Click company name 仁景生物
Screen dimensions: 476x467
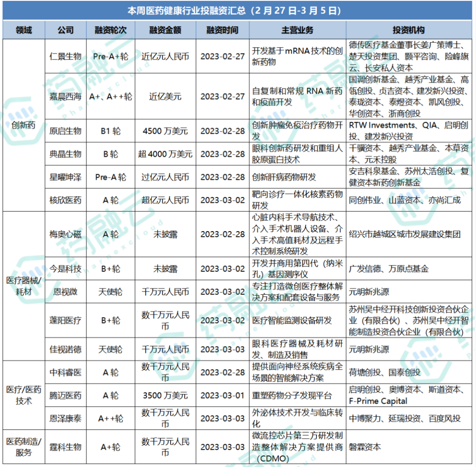[66, 56]
